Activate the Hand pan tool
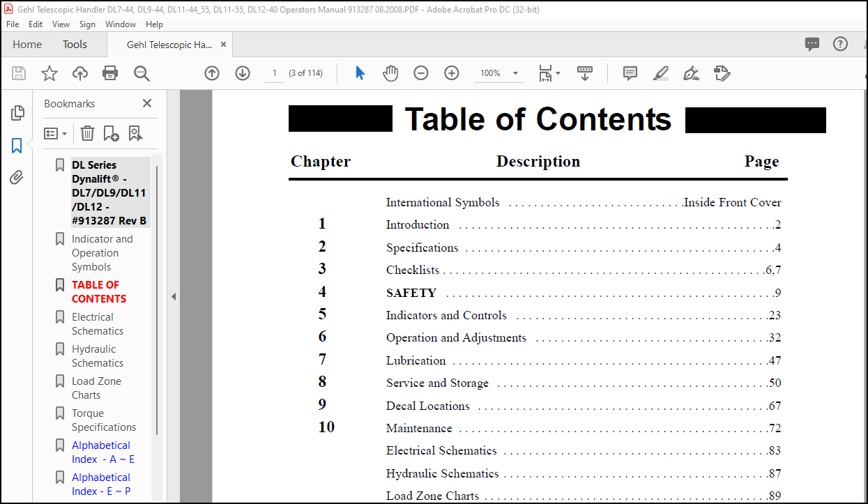Screen dimensions: 868x504 click(x=390, y=73)
